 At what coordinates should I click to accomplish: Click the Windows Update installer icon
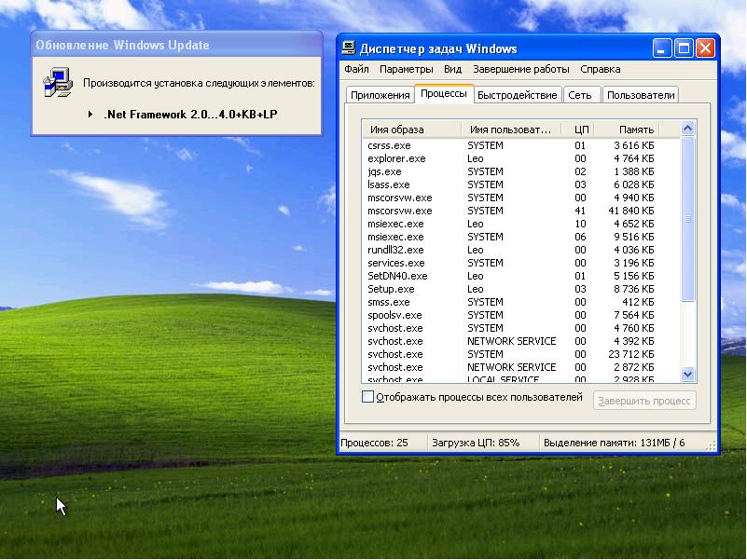click(x=58, y=83)
